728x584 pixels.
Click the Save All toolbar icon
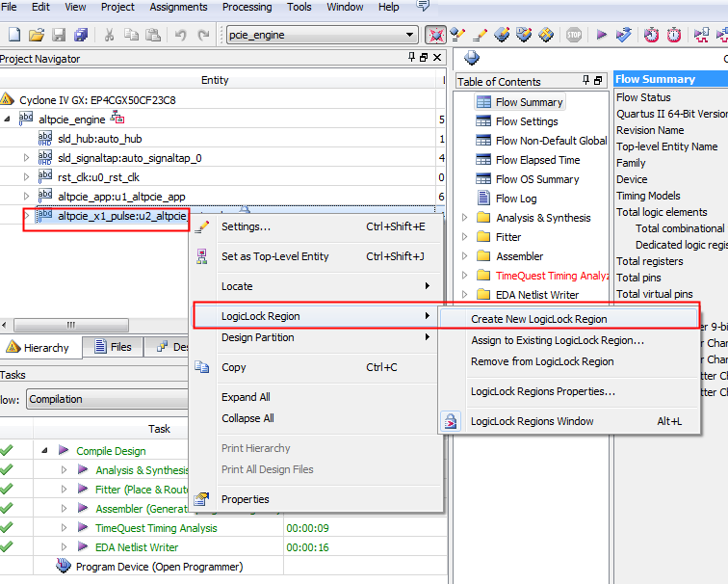tap(81, 35)
